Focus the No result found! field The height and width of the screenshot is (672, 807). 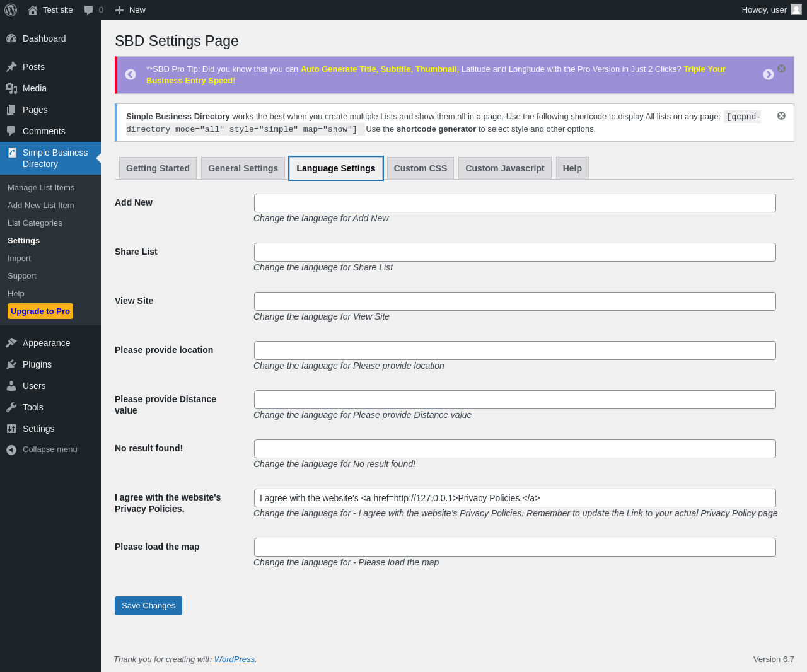coord(515,449)
